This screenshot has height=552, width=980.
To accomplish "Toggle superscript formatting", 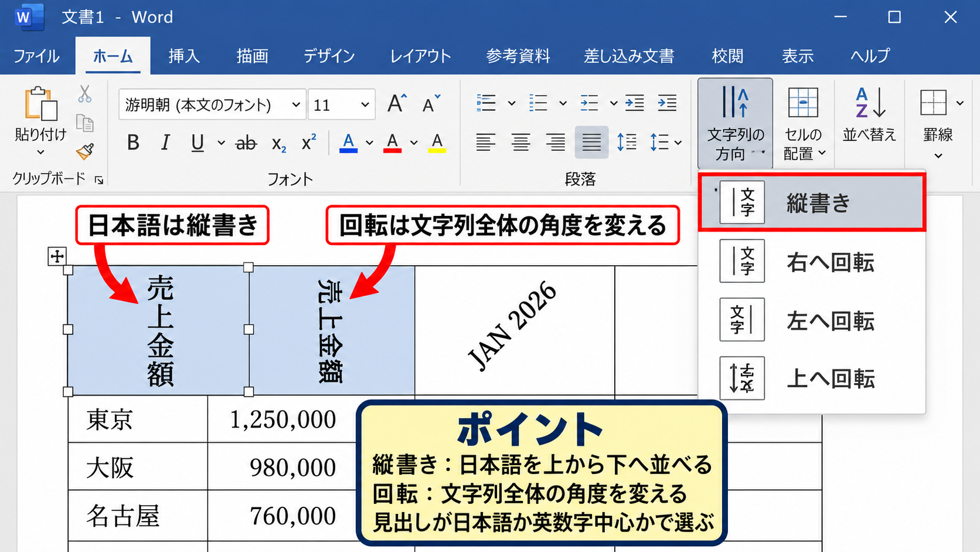I will 309,143.
